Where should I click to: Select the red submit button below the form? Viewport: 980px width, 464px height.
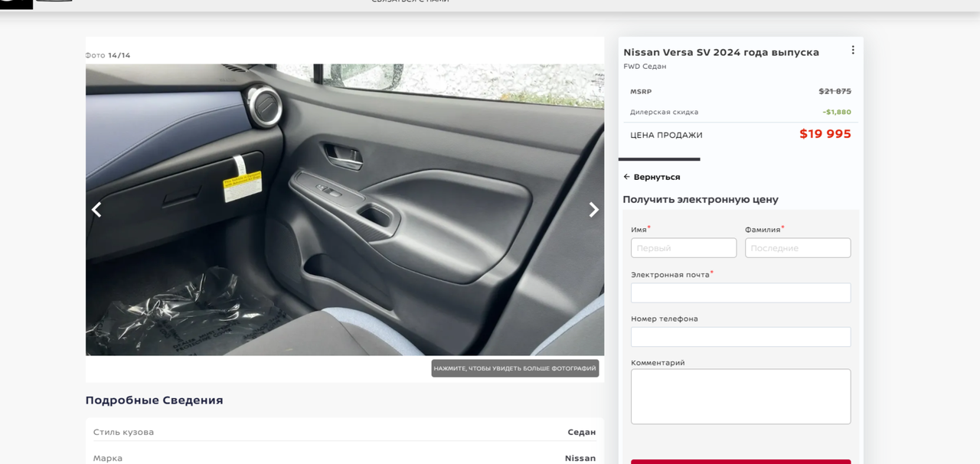coord(740,462)
